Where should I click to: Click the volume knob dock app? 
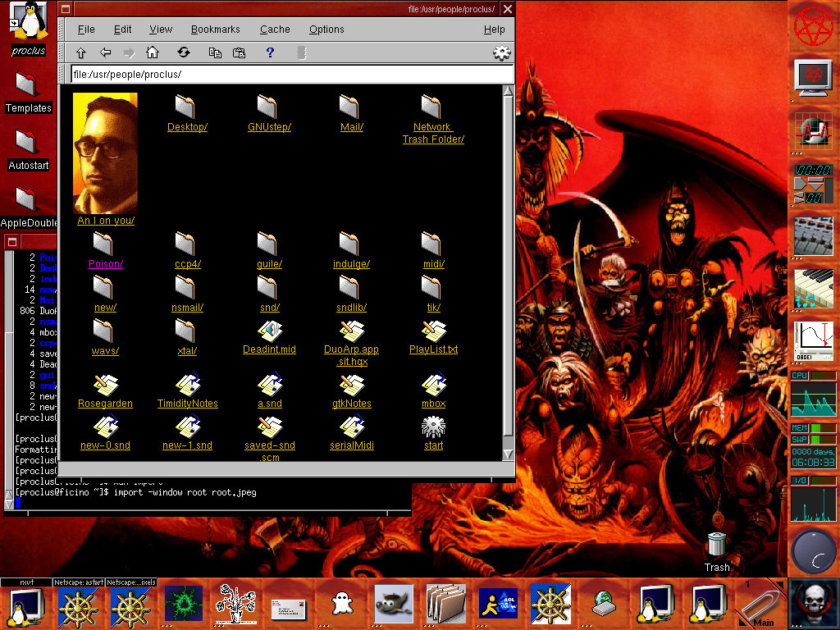tap(813, 552)
